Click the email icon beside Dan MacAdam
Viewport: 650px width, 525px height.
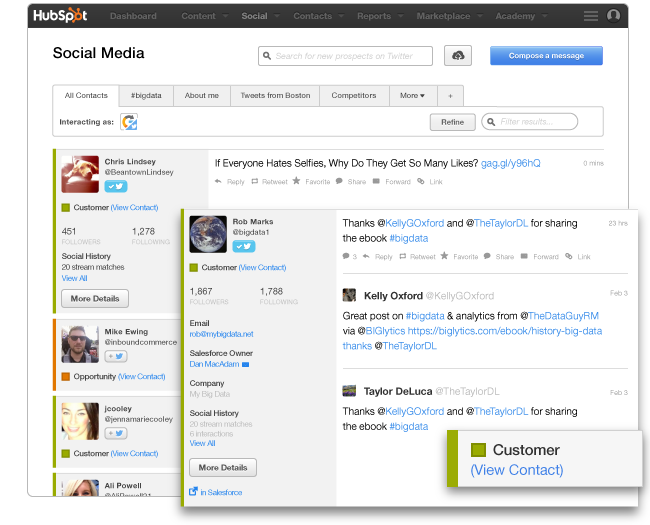click(245, 365)
